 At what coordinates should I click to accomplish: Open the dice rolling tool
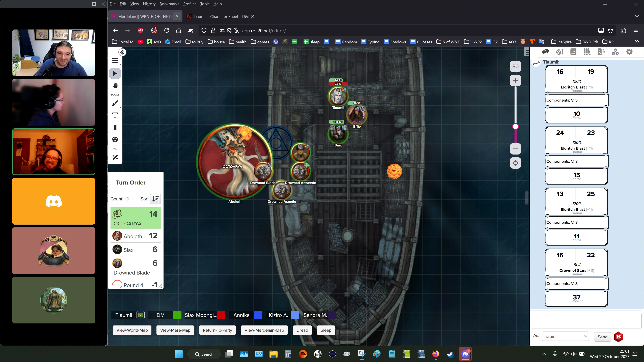[x=115, y=139]
